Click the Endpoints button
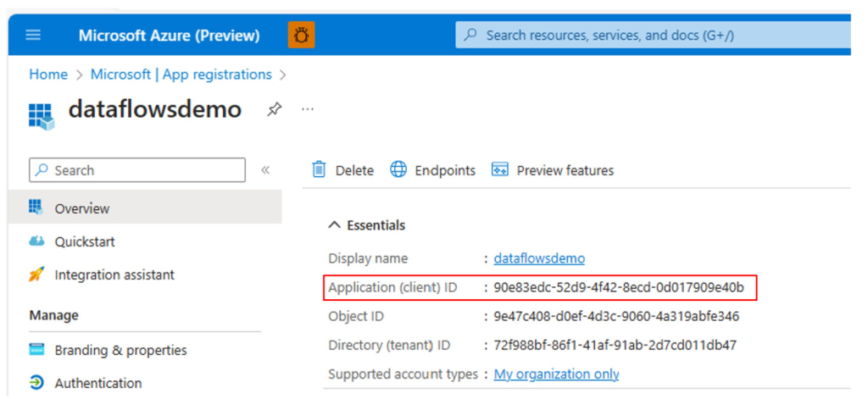This screenshot has height=399, width=868. click(x=432, y=170)
